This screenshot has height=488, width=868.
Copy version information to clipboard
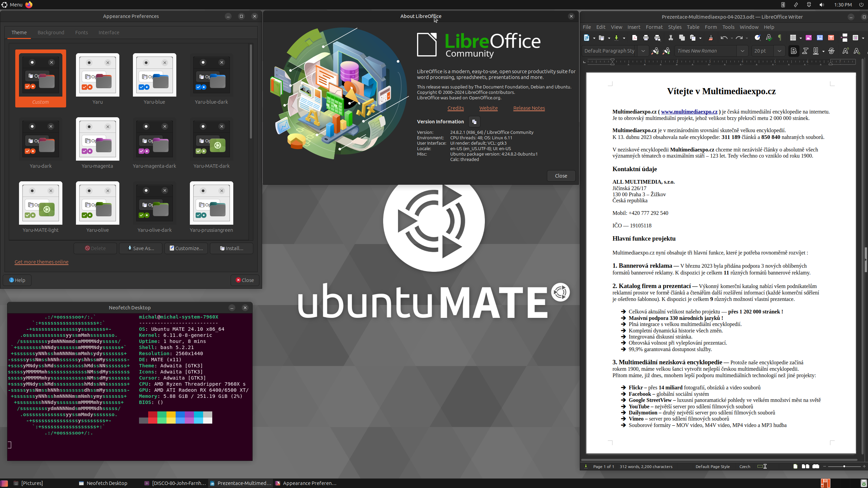[474, 122]
